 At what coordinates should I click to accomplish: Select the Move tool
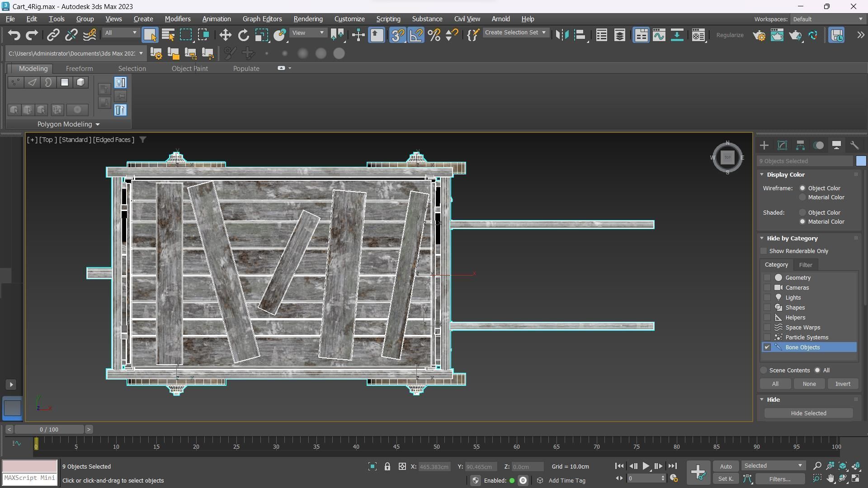click(225, 35)
